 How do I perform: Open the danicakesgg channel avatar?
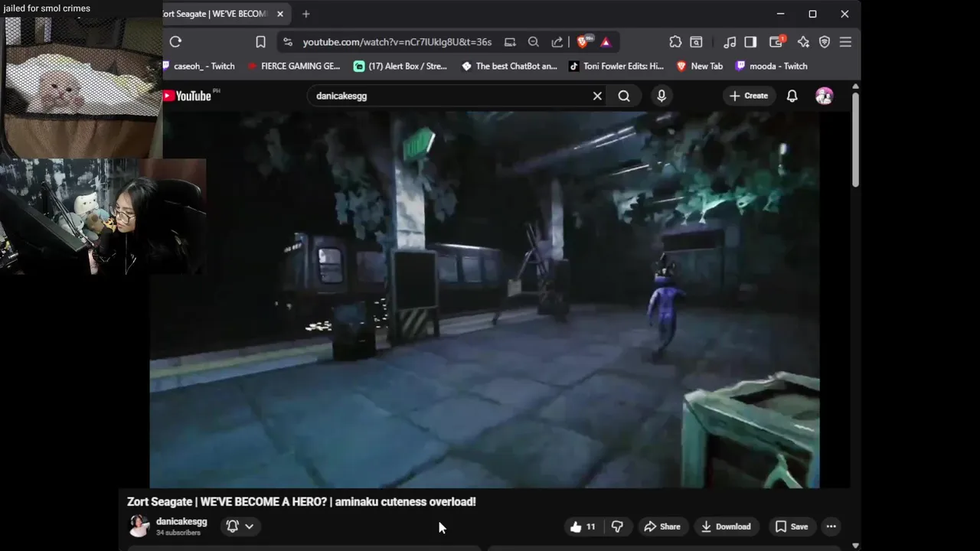pyautogui.click(x=139, y=526)
